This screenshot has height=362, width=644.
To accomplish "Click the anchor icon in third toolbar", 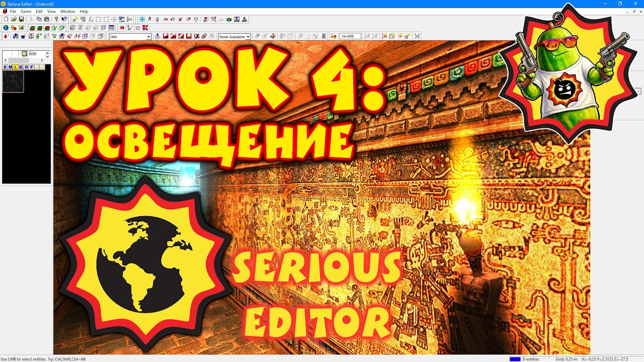I will click(x=31, y=36).
